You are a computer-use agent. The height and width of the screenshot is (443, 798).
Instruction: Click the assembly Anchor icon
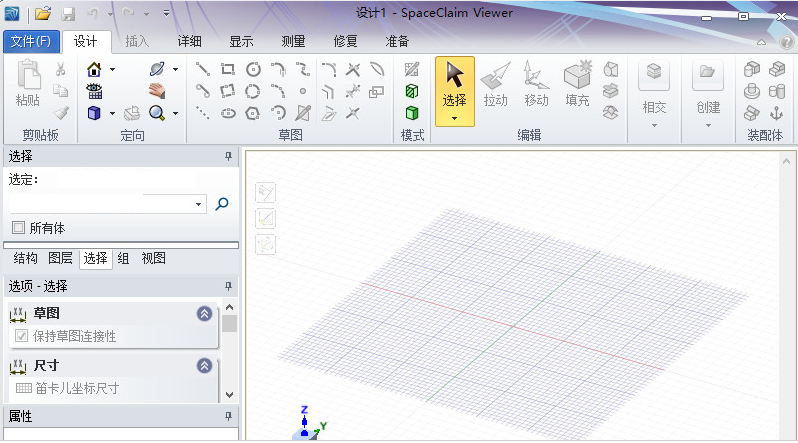coord(777,113)
